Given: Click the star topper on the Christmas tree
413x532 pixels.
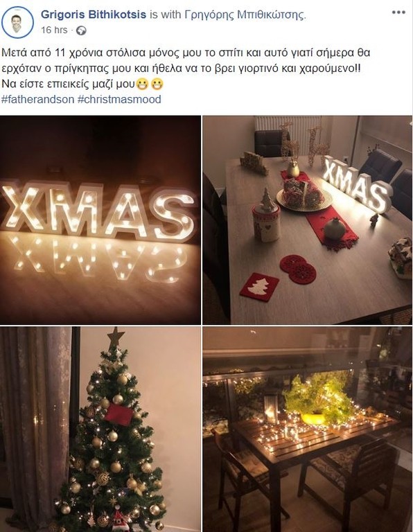Looking at the screenshot, I should click(x=116, y=337).
